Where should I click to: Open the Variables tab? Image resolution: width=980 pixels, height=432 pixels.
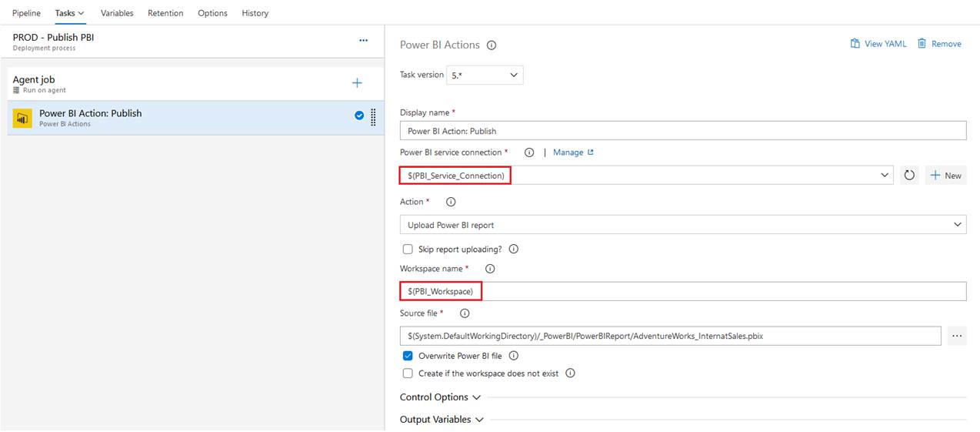117,13
